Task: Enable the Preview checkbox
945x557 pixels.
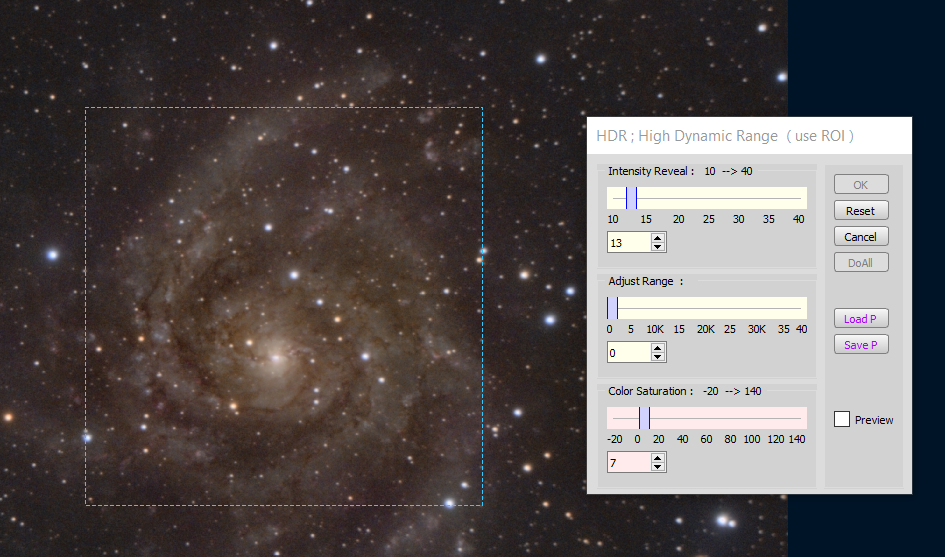Action: tap(842, 419)
